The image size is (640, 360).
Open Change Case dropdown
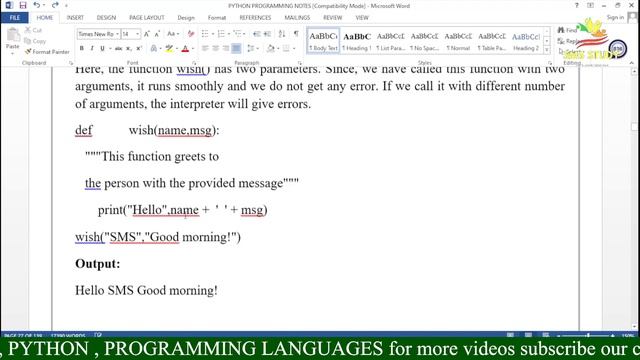point(173,34)
